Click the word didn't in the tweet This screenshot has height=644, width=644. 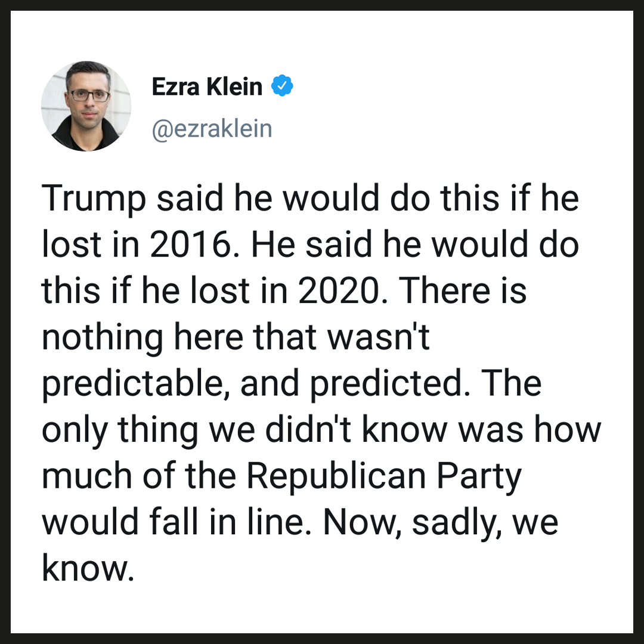308,429
